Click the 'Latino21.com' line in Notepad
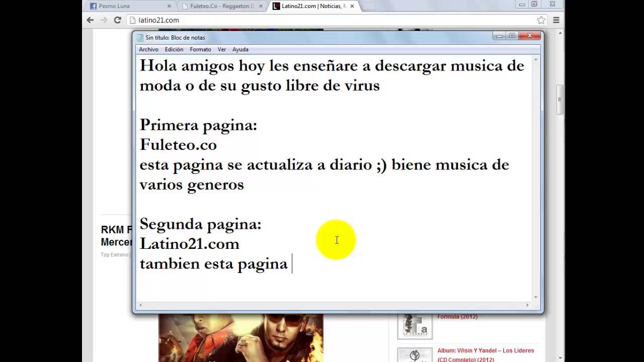The height and width of the screenshot is (362, 644). point(189,244)
